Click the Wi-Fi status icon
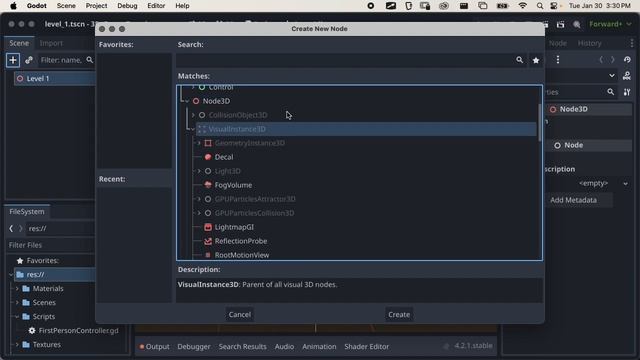 point(522,6)
